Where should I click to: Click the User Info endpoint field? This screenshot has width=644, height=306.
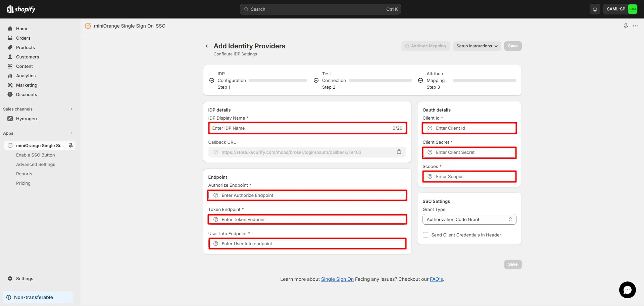[x=307, y=244]
